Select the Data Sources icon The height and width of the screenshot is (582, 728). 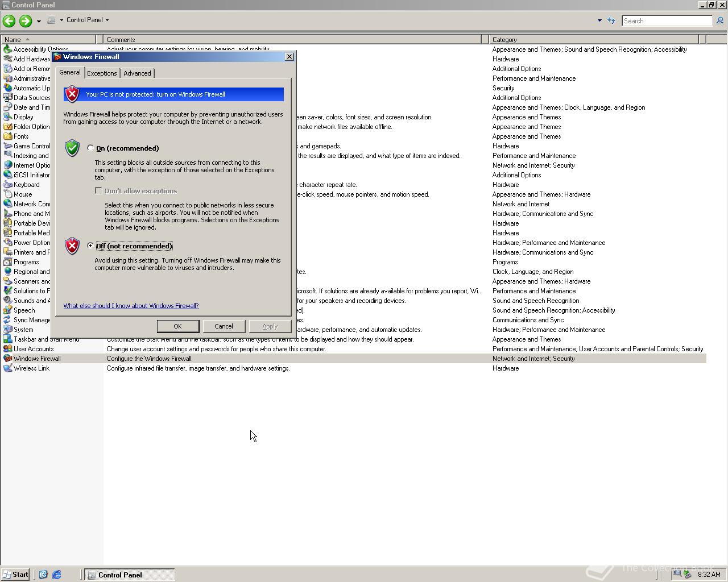[x=8, y=98]
